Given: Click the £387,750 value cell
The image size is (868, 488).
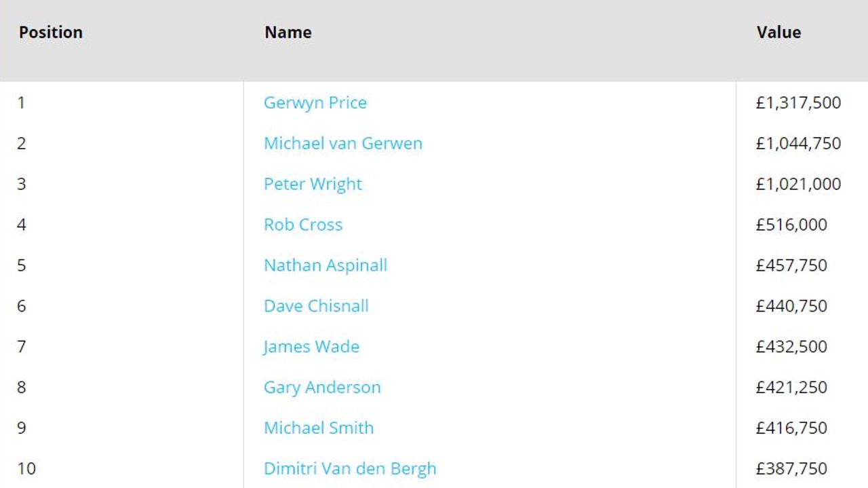Looking at the screenshot, I should [x=791, y=469].
